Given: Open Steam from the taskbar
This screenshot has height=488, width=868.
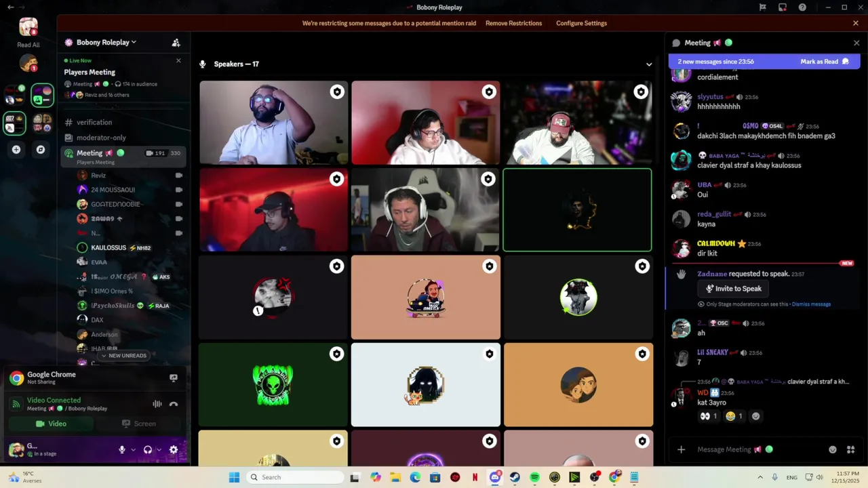Looking at the screenshot, I should pos(515,477).
